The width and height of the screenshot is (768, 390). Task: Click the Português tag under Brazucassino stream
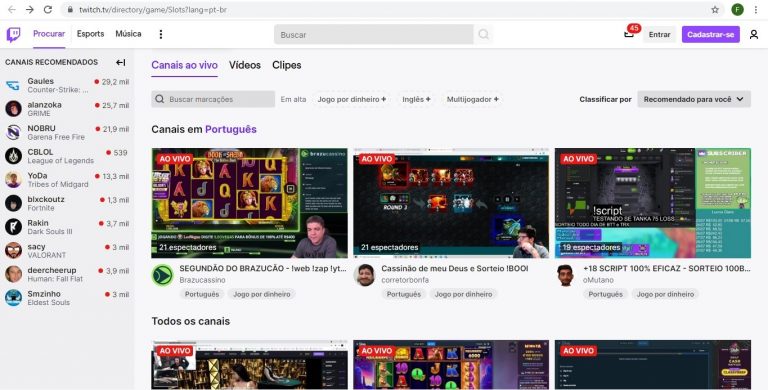(202, 294)
